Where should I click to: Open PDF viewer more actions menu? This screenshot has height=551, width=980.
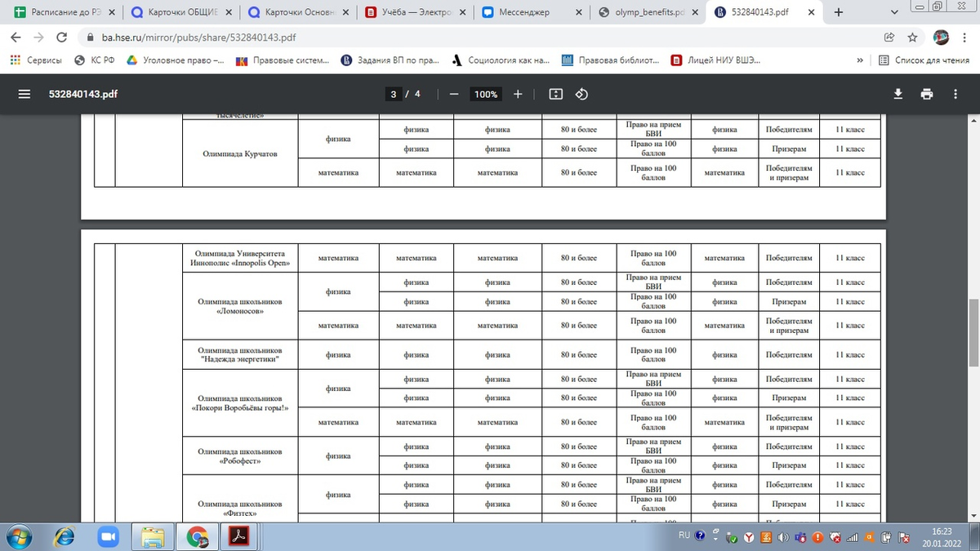955,94
